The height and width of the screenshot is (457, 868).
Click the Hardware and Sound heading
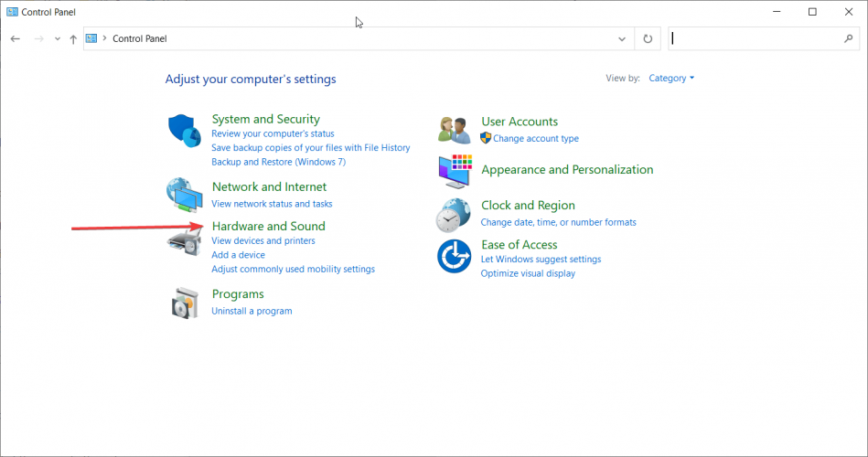pos(268,226)
